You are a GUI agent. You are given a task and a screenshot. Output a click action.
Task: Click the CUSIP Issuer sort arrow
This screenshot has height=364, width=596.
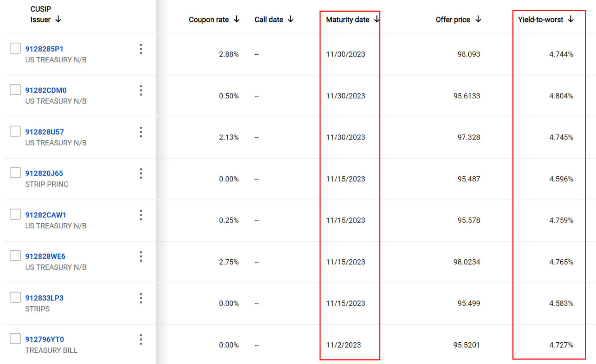coord(58,20)
